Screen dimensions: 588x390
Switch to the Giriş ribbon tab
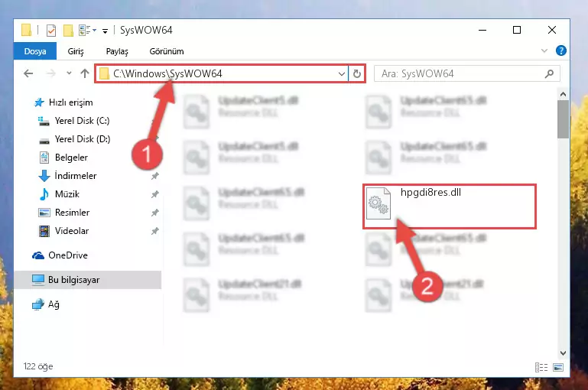76,51
